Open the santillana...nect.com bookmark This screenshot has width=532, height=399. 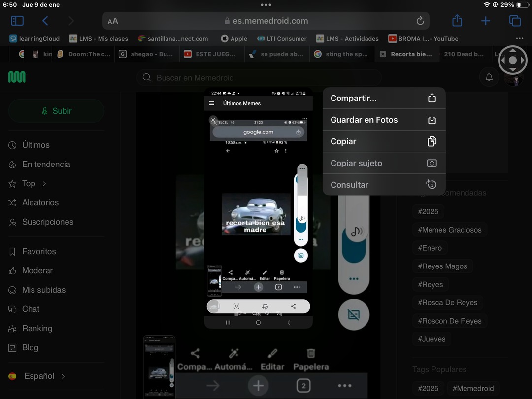173,39
